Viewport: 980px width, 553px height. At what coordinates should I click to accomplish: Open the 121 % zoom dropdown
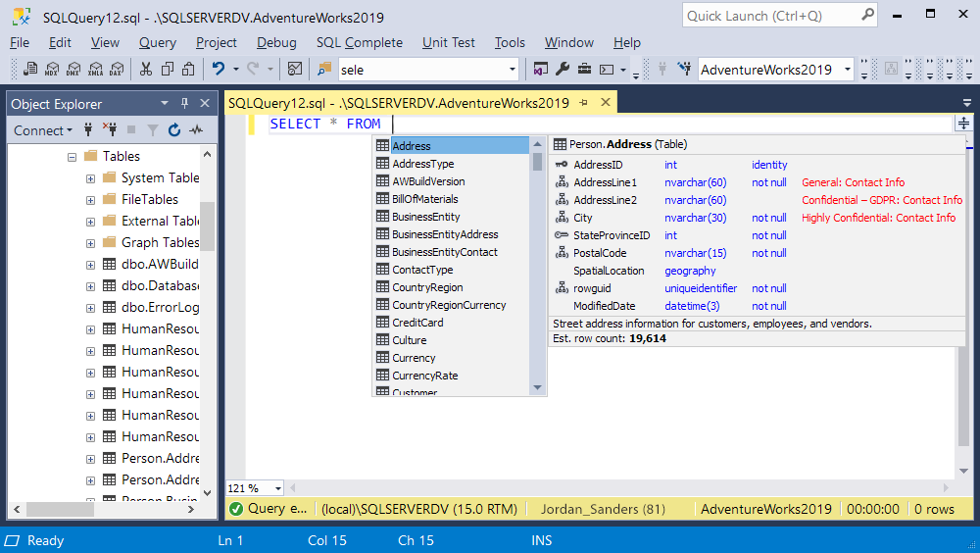278,488
